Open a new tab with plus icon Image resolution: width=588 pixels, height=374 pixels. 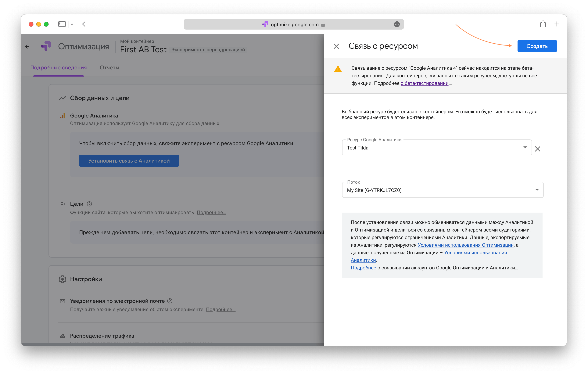point(557,24)
